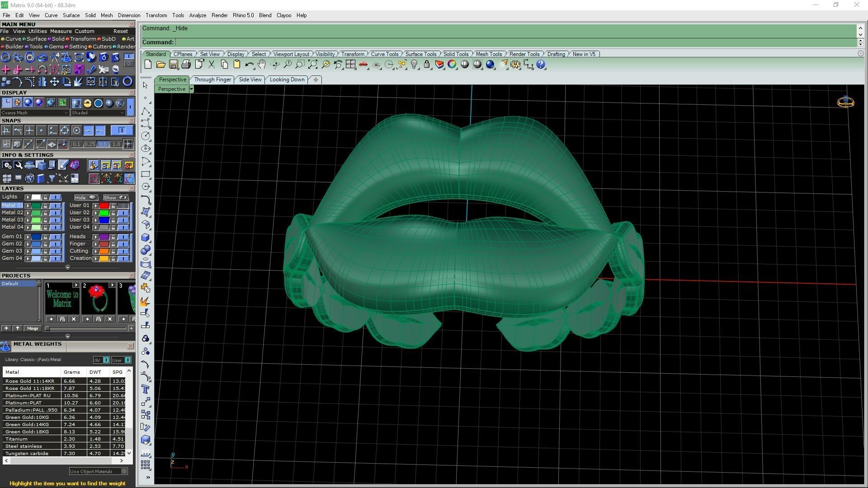Image resolution: width=868 pixels, height=488 pixels.
Task: Expand the User 02 layer arrow
Action: coord(95,213)
